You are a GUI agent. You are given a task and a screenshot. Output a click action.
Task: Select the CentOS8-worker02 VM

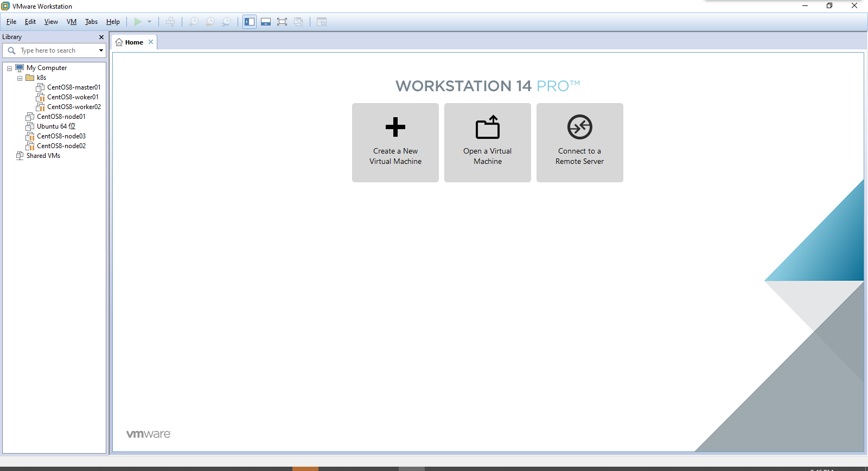click(x=74, y=107)
